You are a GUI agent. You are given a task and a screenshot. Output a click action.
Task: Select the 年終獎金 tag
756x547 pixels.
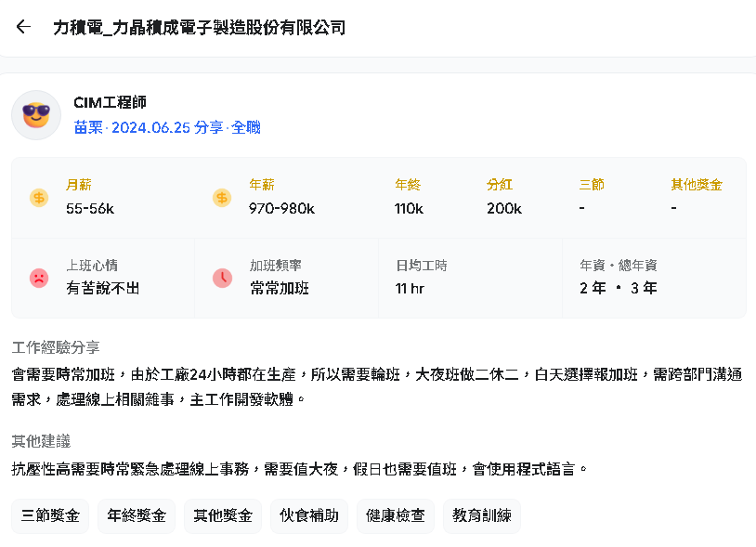tap(137, 515)
